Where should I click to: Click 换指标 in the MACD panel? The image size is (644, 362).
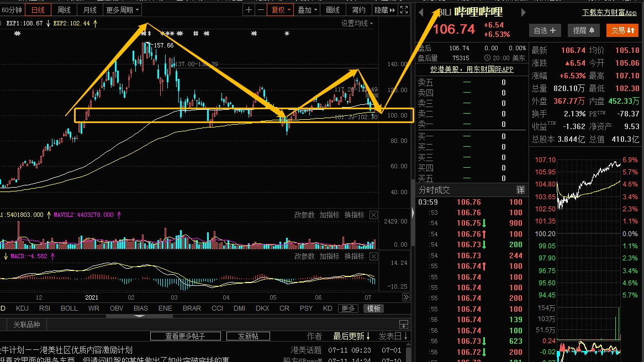coord(355,256)
